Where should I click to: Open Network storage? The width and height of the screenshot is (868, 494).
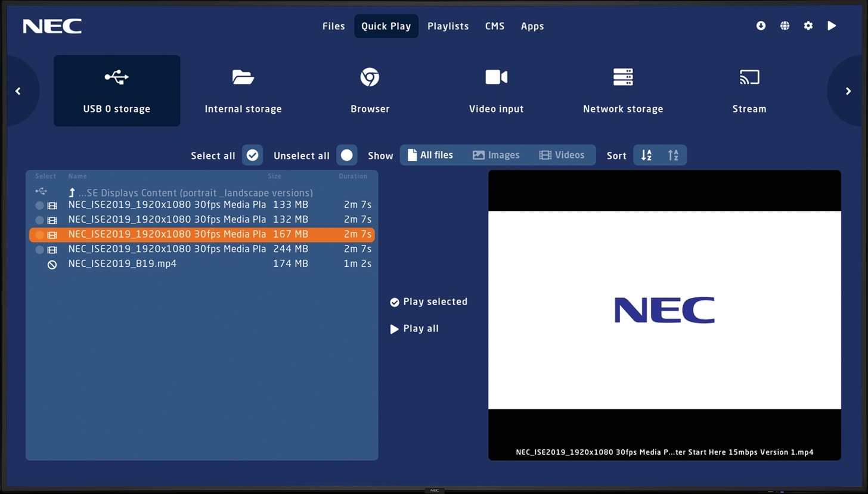point(622,91)
